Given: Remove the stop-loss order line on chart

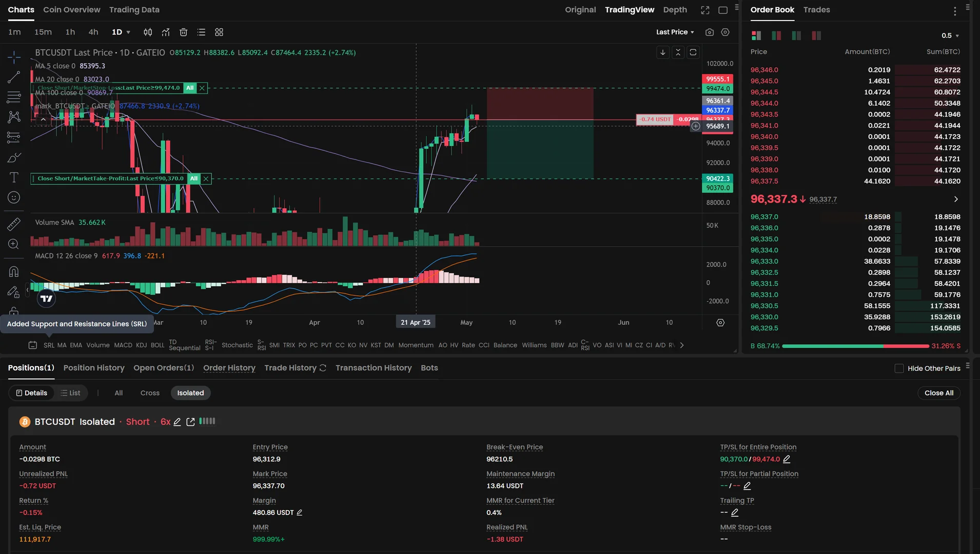Looking at the screenshot, I should (x=202, y=88).
